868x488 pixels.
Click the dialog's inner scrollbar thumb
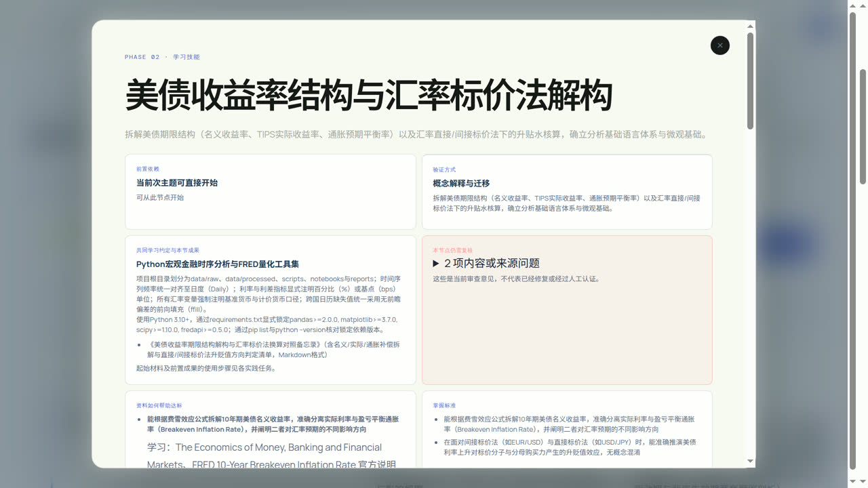coord(750,80)
